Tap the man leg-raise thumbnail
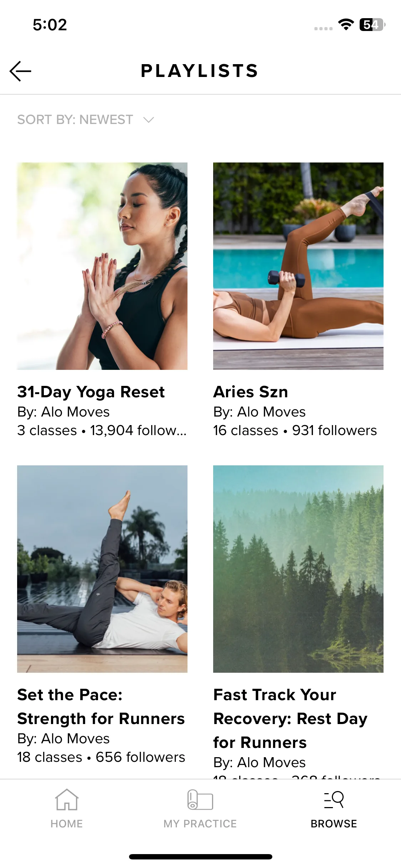The image size is (401, 868). tap(102, 569)
